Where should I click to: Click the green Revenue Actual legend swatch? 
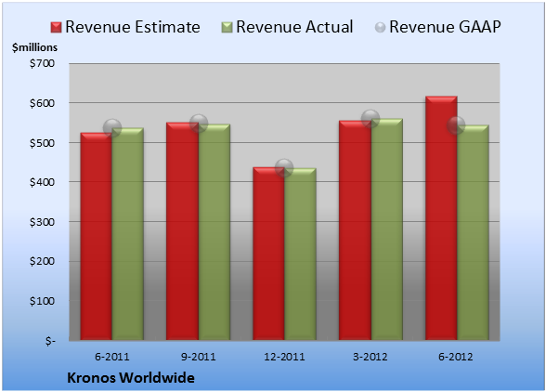click(x=227, y=28)
